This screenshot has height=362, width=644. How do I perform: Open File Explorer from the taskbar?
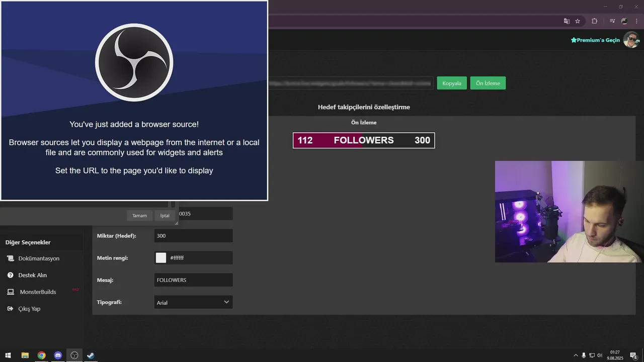click(25, 355)
